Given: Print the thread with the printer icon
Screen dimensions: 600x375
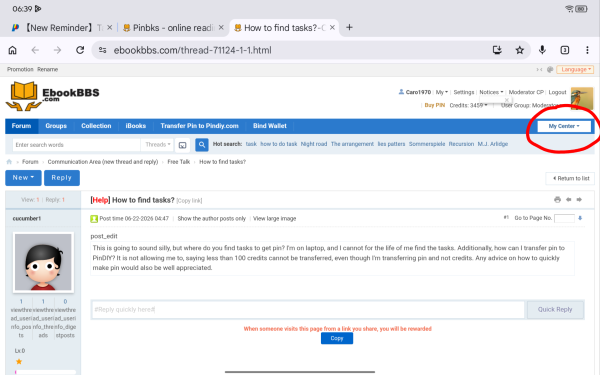Looking at the screenshot, I should tap(557, 199).
